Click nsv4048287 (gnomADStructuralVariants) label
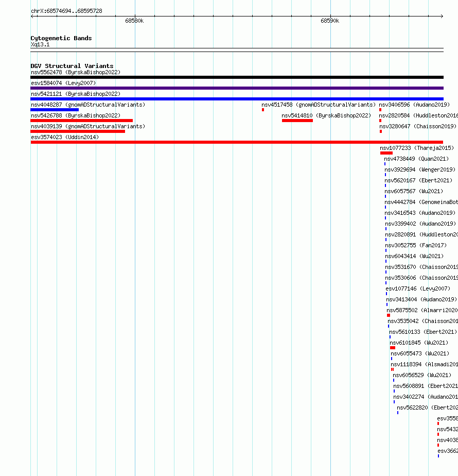Image resolution: width=458 pixels, height=476 pixels. (88, 105)
